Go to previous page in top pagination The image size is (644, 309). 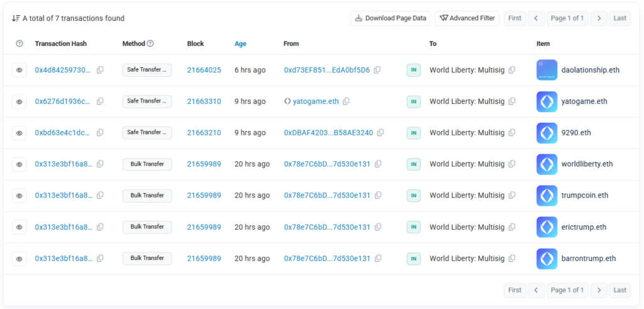coord(536,18)
